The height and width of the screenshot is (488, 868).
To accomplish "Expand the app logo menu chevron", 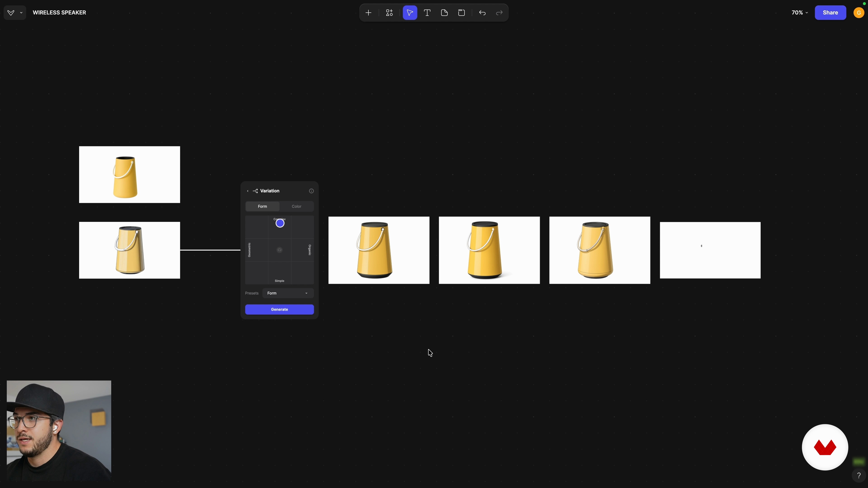I will click(21, 13).
